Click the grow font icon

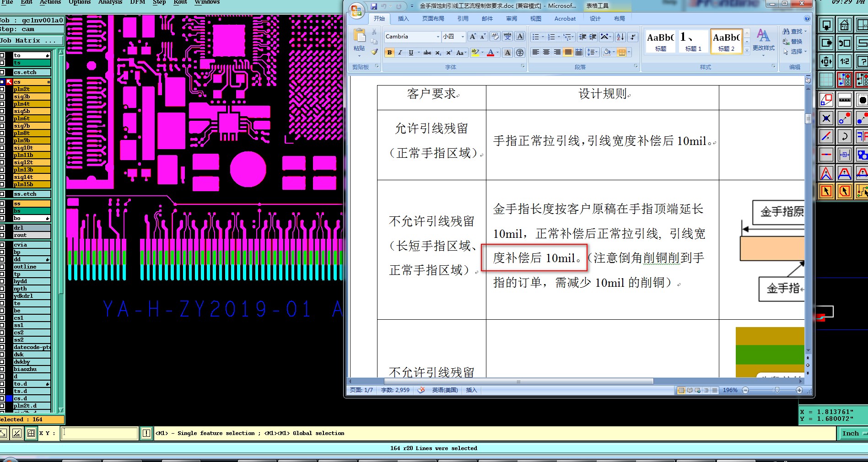tap(473, 37)
